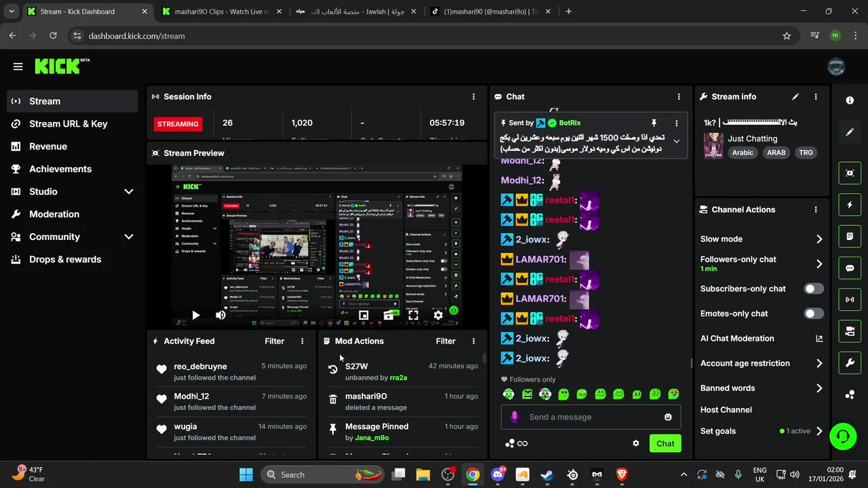Open Stream info three-dot menu
Screen dimensions: 868x488
tap(816, 97)
